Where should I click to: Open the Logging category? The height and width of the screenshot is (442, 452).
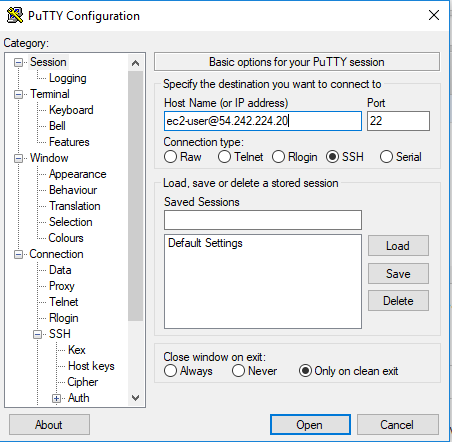coord(68,78)
